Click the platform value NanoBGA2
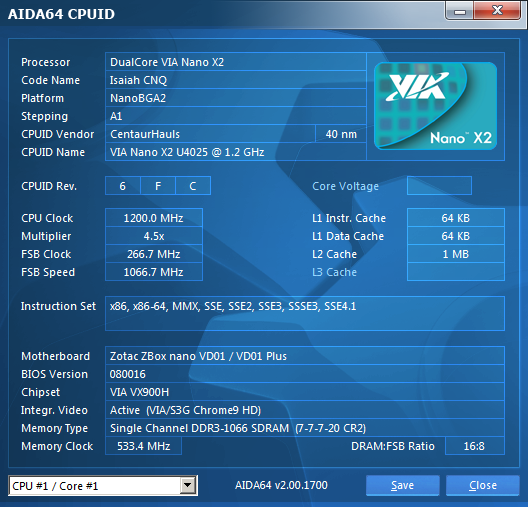 click(x=236, y=98)
